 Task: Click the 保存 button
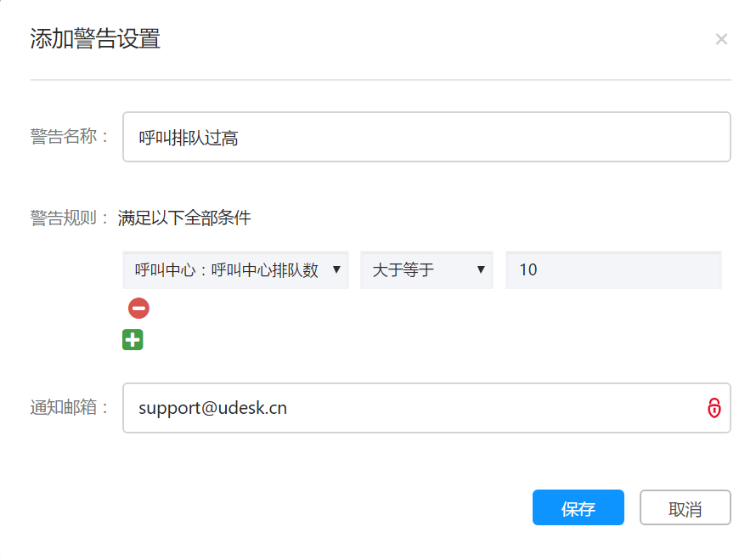[578, 507]
